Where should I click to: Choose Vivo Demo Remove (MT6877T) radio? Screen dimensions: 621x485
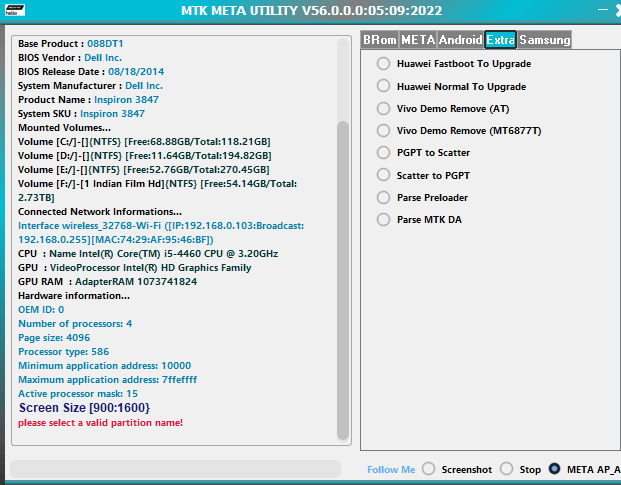(459, 131)
